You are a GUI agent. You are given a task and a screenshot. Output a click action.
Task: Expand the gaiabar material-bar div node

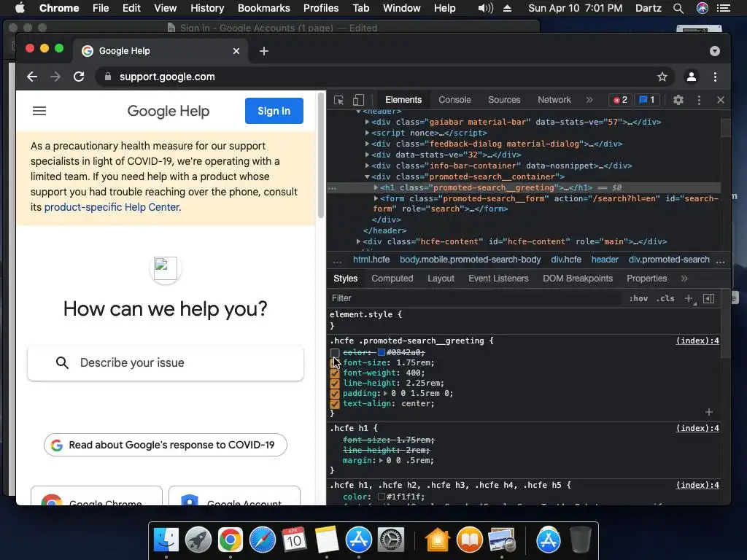pyautogui.click(x=367, y=122)
